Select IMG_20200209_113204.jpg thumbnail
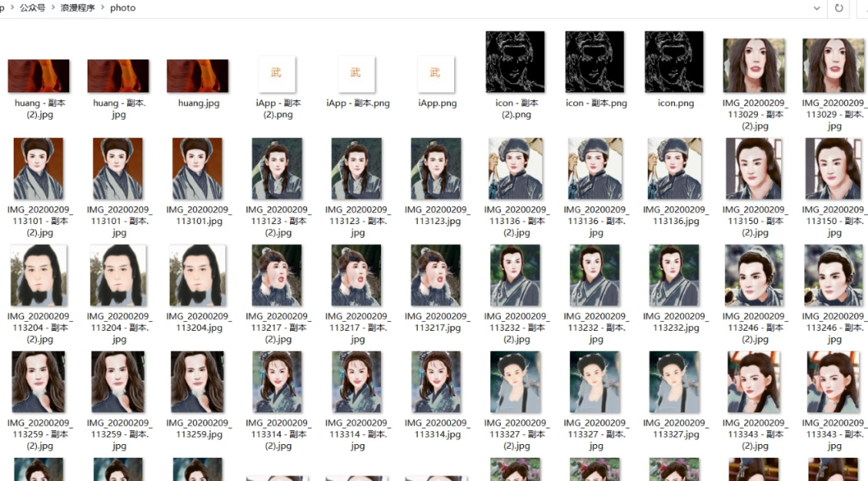 [198, 275]
